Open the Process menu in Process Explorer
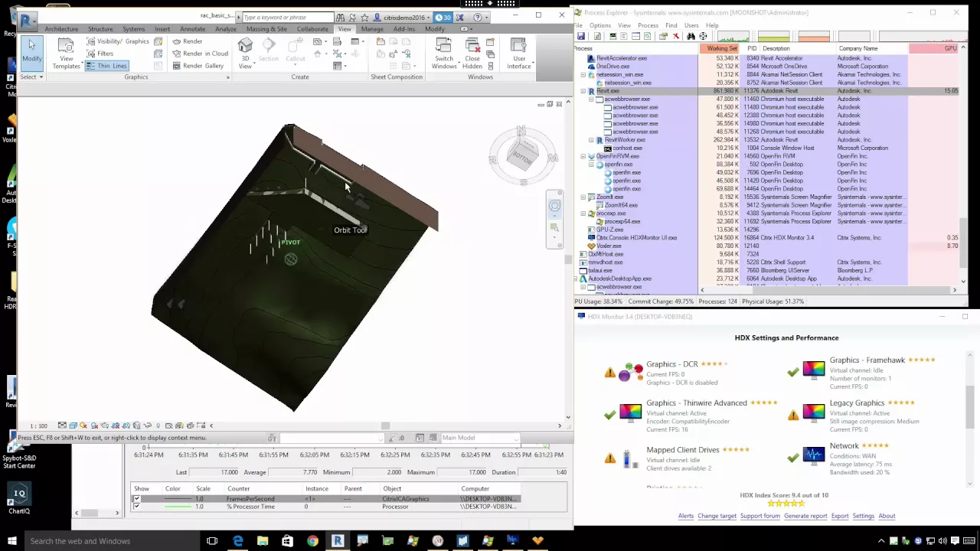This screenshot has width=980, height=551. point(648,25)
